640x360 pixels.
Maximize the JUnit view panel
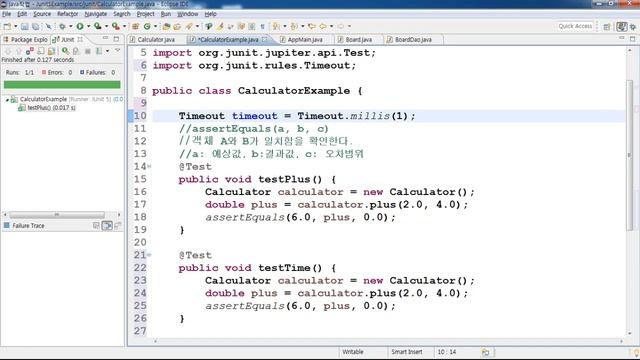116,39
